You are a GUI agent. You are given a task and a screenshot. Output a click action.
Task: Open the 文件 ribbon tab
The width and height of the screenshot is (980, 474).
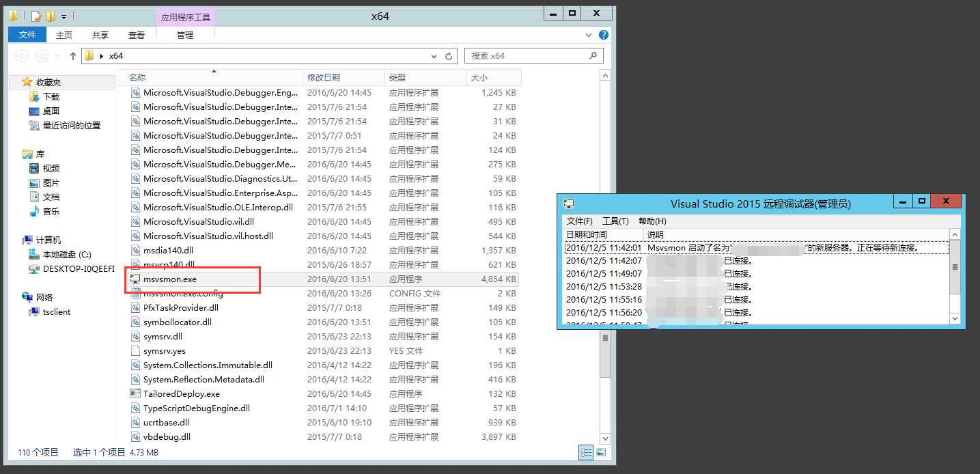click(27, 35)
